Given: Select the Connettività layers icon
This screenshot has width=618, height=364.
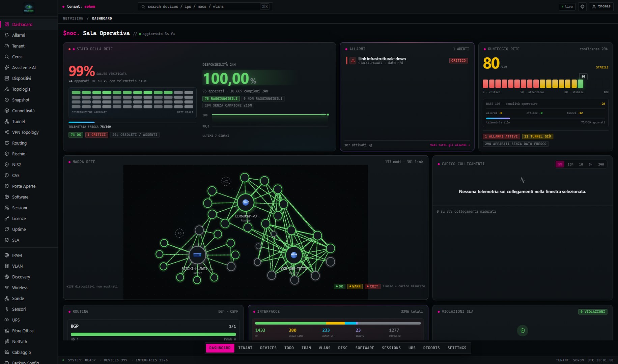Looking at the screenshot, I should pyautogui.click(x=7, y=111).
